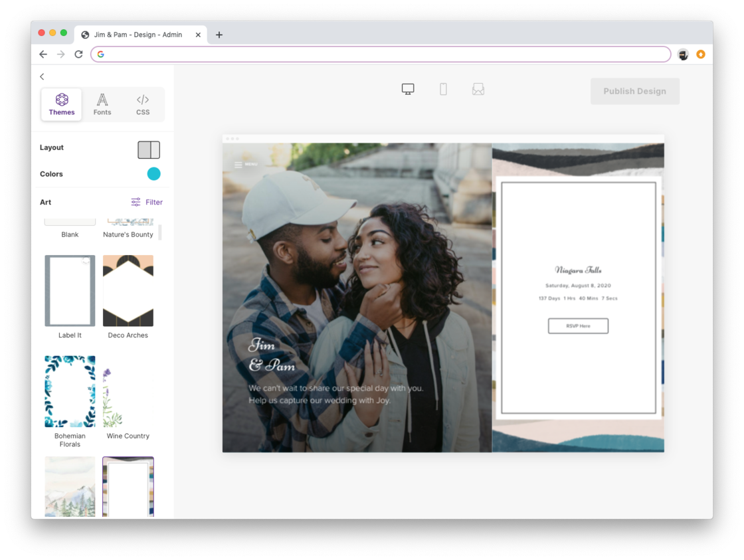Switch to the Fonts tab
The image size is (744, 560).
click(x=102, y=105)
